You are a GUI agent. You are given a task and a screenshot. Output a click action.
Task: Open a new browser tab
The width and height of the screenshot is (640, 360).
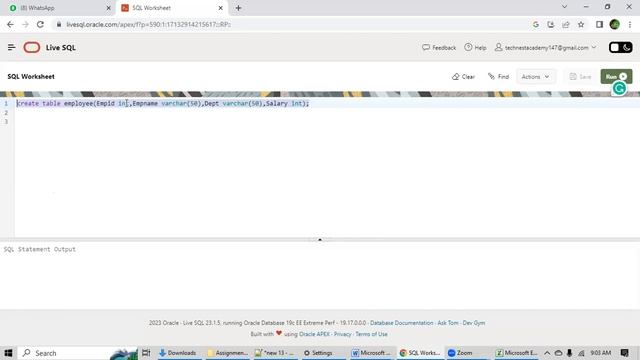click(238, 8)
